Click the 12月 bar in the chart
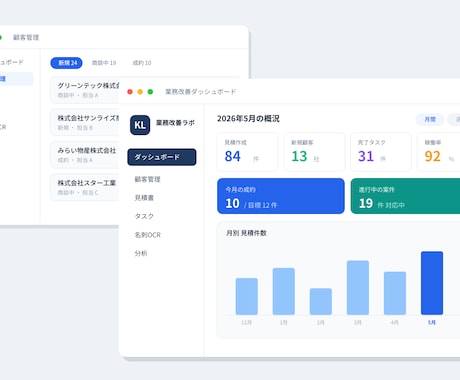 click(247, 296)
